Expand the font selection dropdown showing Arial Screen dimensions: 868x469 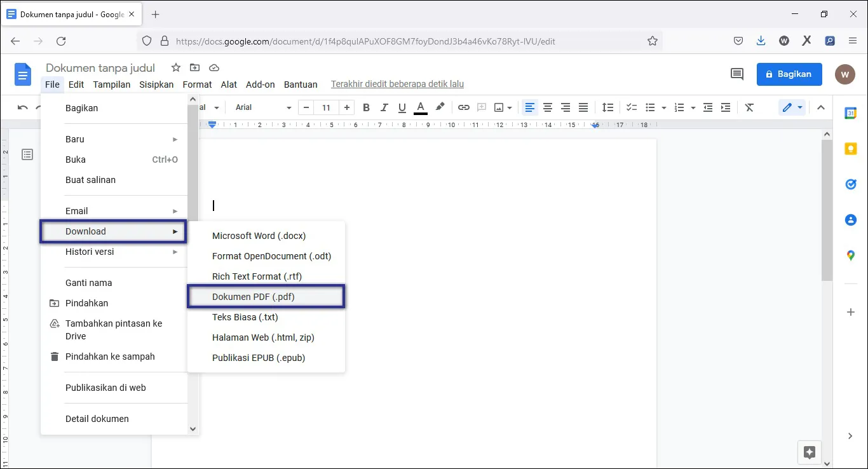pos(261,107)
